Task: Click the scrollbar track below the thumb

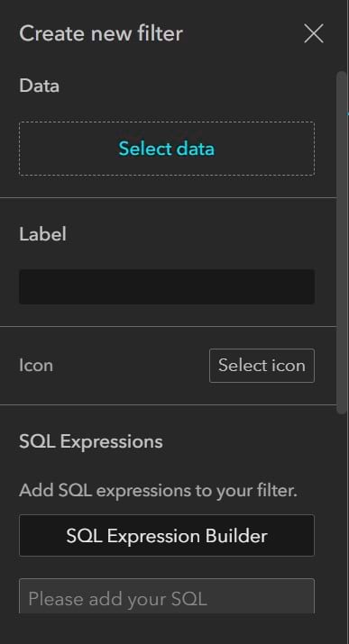Action: click(x=342, y=513)
